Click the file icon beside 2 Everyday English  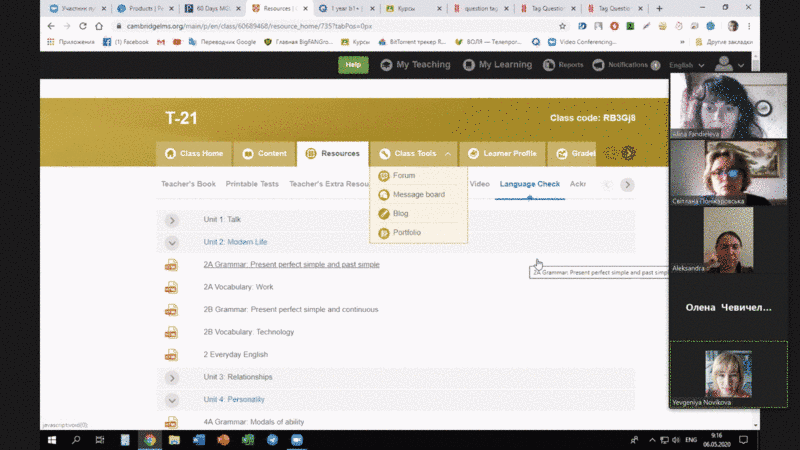click(171, 354)
